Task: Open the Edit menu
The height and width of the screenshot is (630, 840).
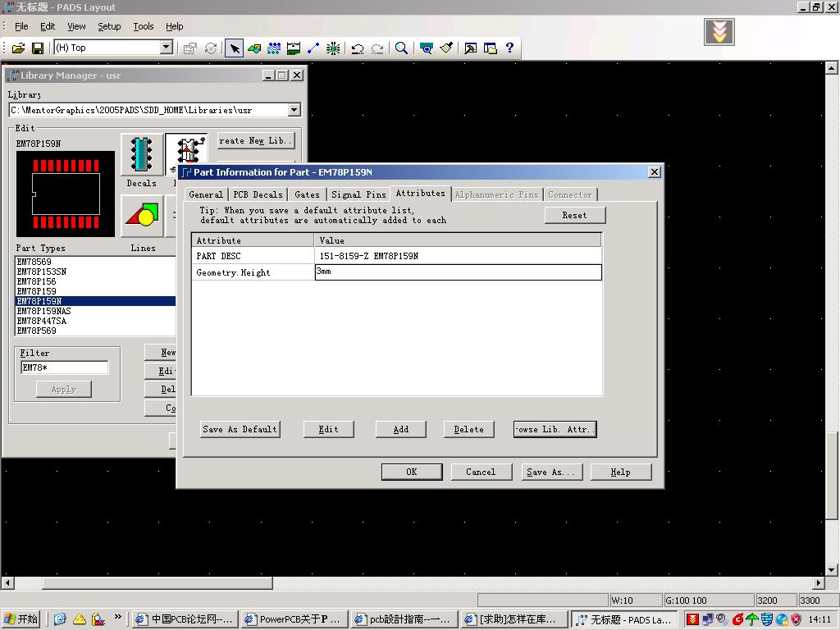Action: [47, 26]
